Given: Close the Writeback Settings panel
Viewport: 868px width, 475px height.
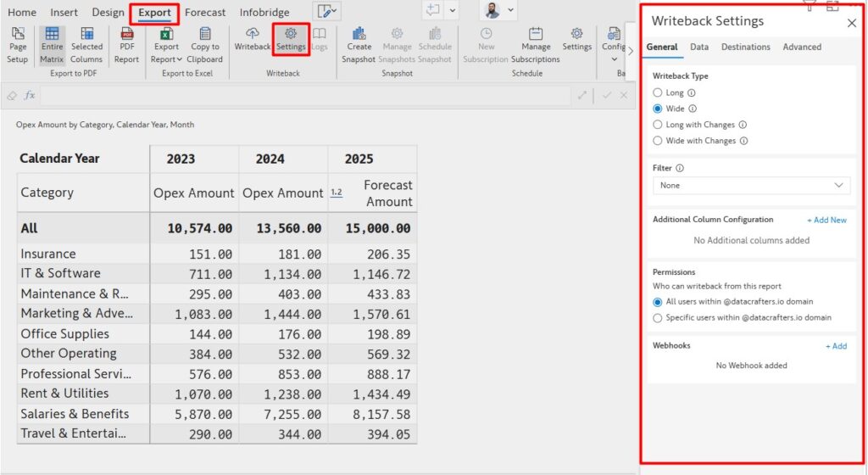Looking at the screenshot, I should (852, 23).
